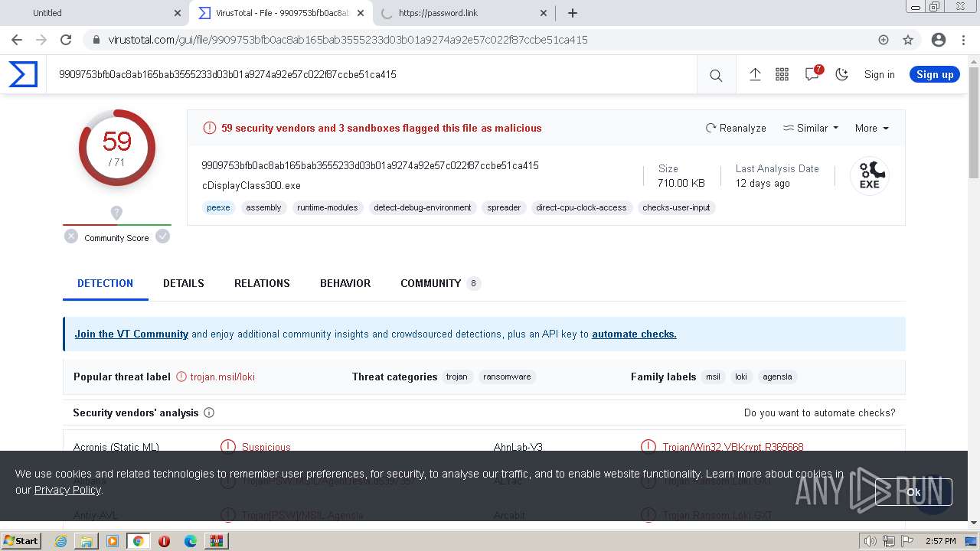Image resolution: width=980 pixels, height=551 pixels.
Task: Toggle dark mode moon icon
Action: (x=842, y=74)
